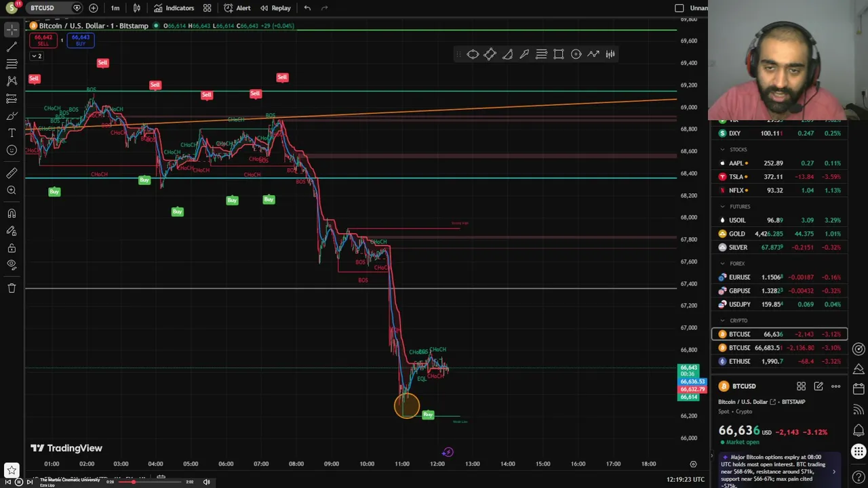Open user profile avatar with notifications

pyautogui.click(x=12, y=8)
